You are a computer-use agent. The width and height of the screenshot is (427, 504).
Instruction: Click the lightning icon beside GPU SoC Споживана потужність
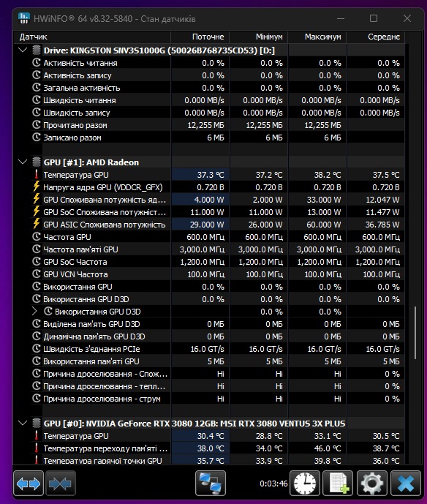click(x=37, y=212)
